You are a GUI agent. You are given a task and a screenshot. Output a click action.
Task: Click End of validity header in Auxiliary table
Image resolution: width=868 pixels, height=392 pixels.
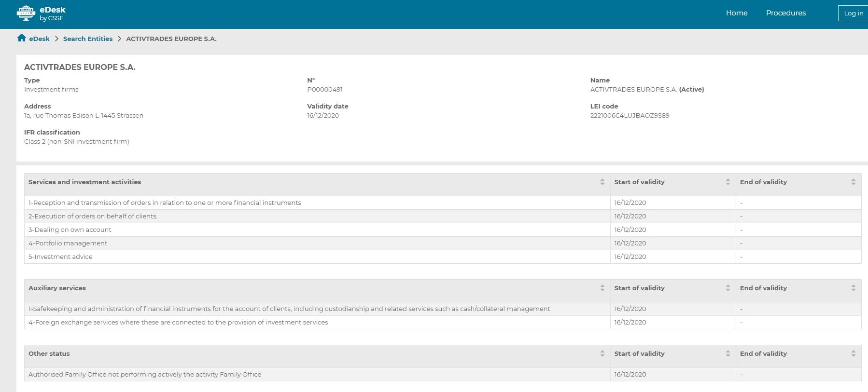point(798,291)
